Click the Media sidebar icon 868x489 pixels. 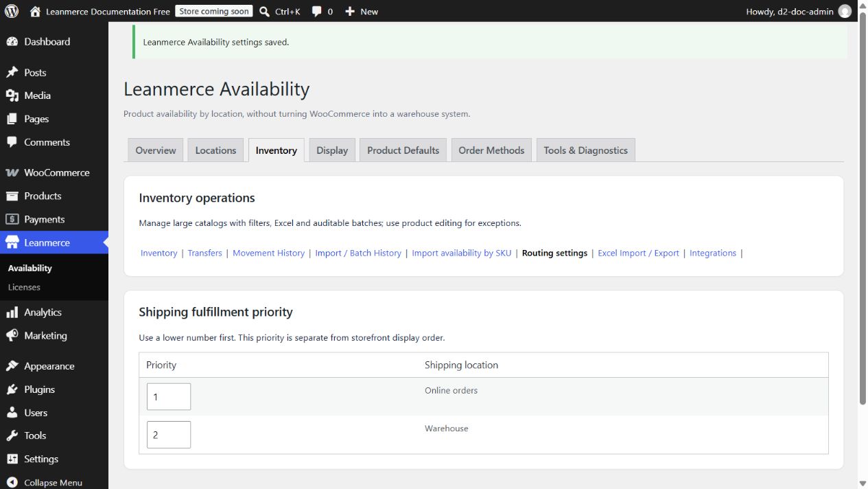tap(12, 95)
